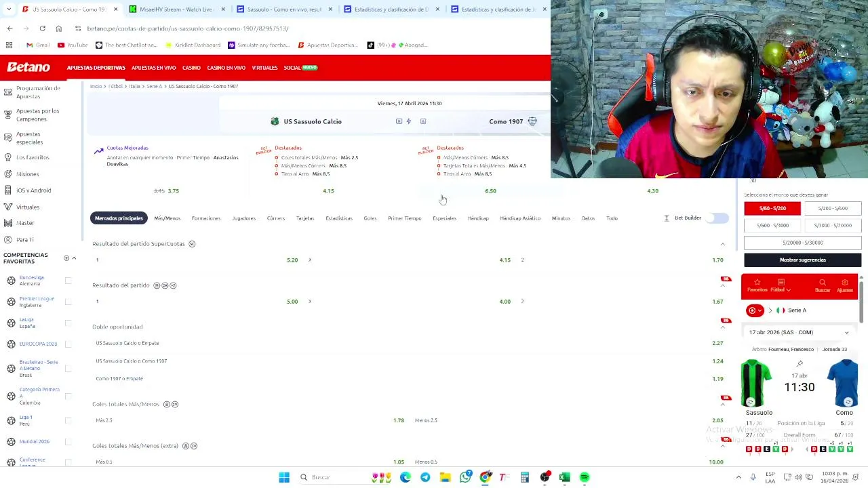Open the Gmail bookmark
The image size is (868, 488).
click(x=38, y=45)
